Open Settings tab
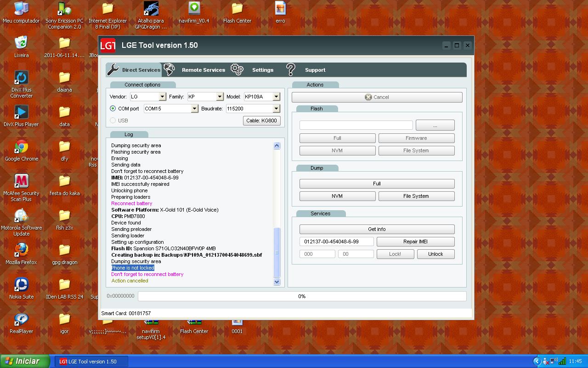Screen dimensions: 588x368 pos(252,70)
